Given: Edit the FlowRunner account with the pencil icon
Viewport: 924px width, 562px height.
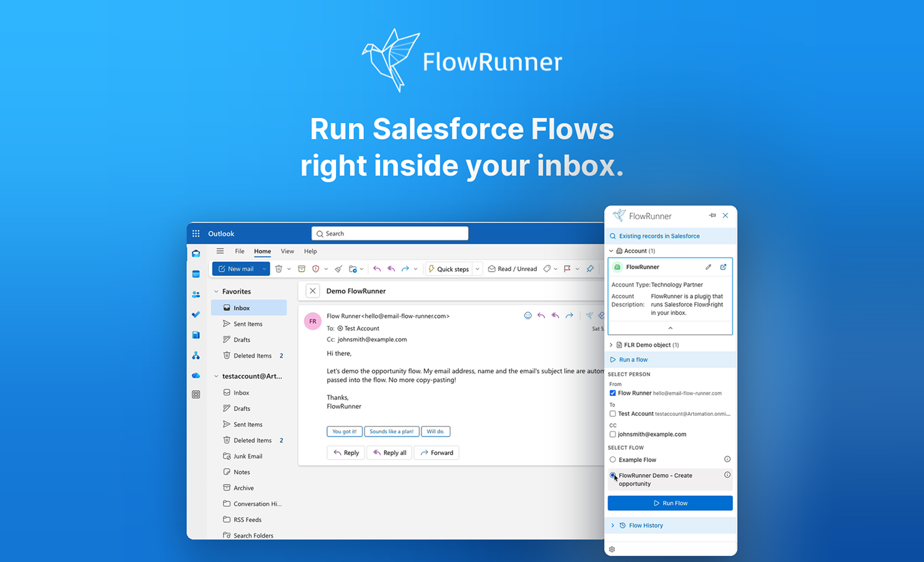Looking at the screenshot, I should pyautogui.click(x=709, y=267).
